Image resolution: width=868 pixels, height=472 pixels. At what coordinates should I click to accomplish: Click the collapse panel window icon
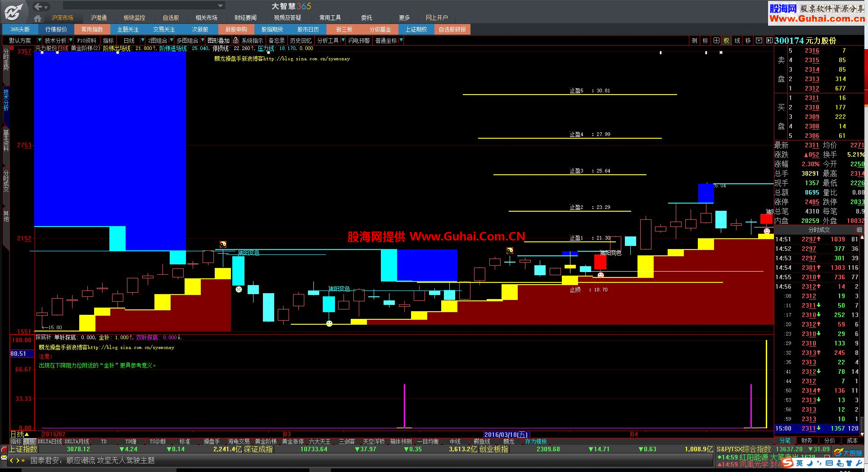tap(759, 41)
